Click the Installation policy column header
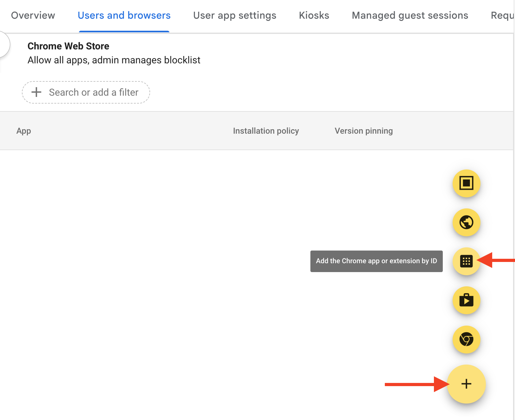The width and height of the screenshot is (515, 420). 266,131
